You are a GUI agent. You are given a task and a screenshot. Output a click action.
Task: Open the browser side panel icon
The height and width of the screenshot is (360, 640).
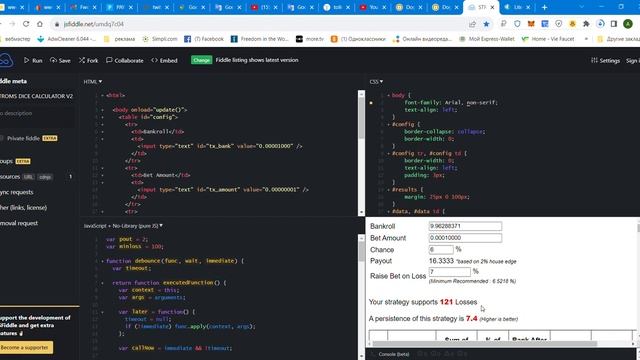tap(614, 24)
